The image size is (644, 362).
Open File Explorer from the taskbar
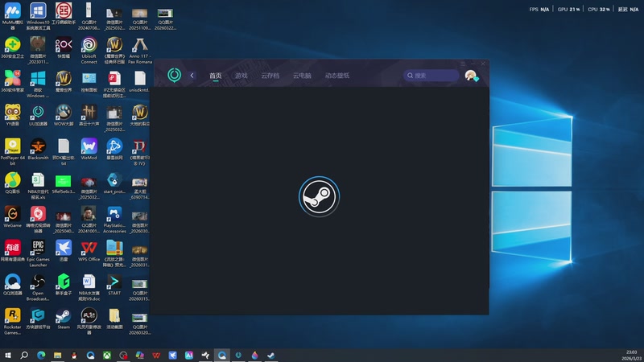tap(57, 355)
